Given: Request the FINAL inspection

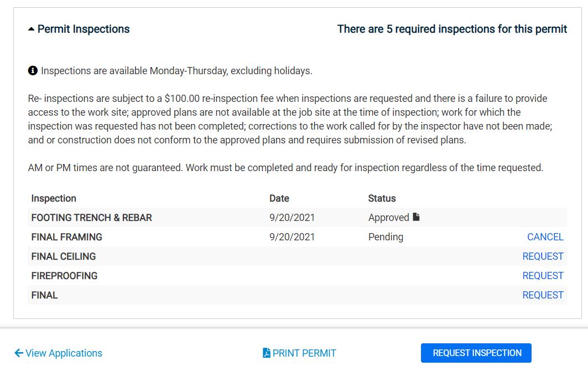Looking at the screenshot, I should tap(543, 295).
